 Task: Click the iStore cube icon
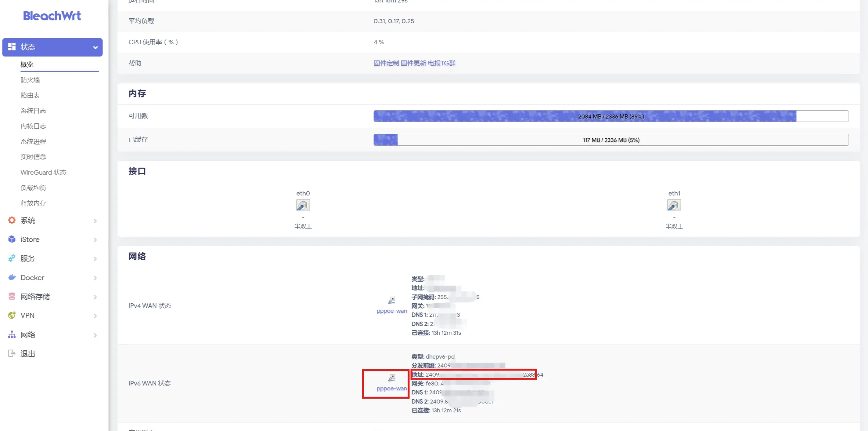pos(12,239)
